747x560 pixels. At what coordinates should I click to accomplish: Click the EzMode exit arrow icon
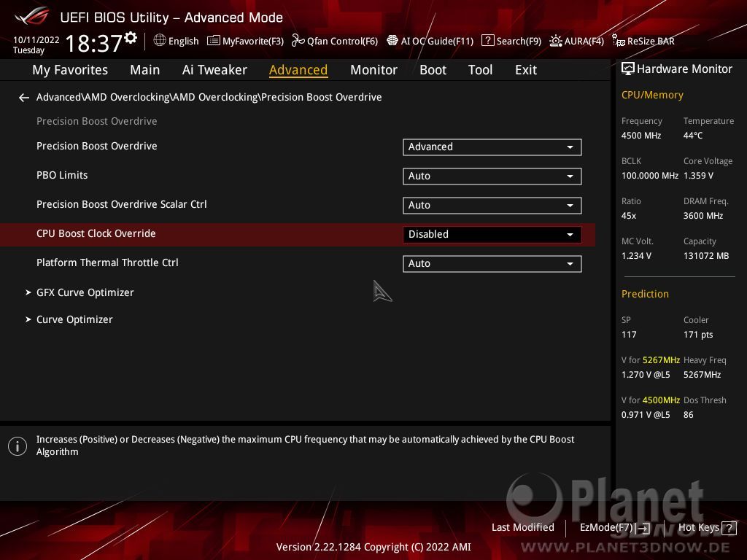tap(643, 528)
